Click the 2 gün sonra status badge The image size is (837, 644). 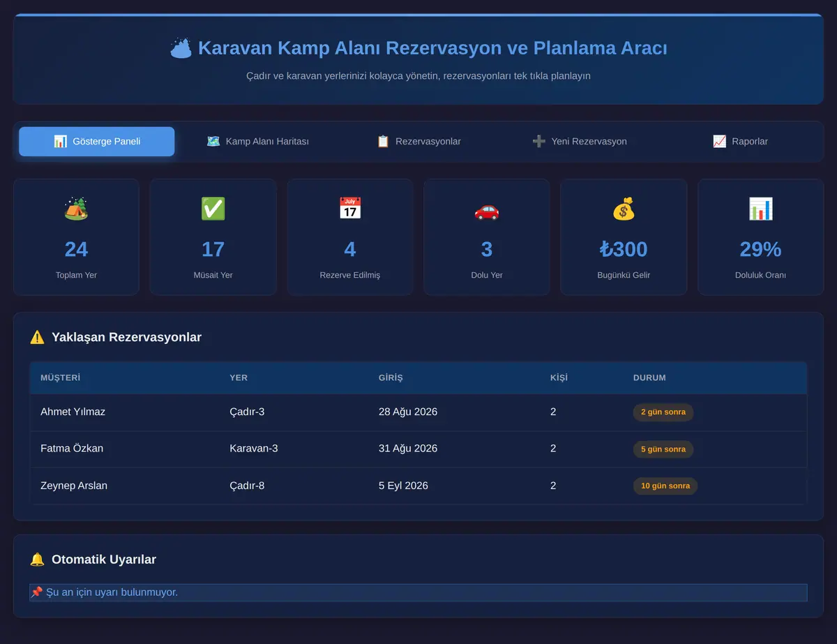pyautogui.click(x=663, y=412)
